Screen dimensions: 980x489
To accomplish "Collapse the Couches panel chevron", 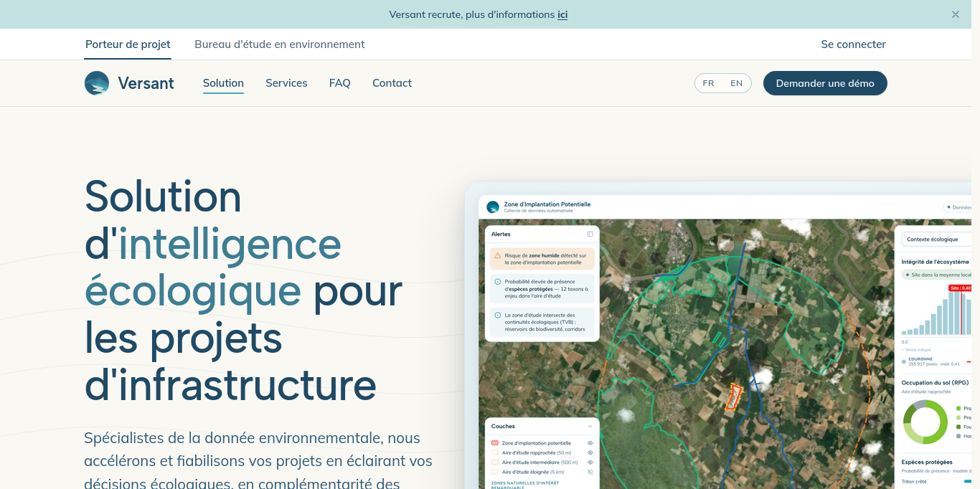I will pyautogui.click(x=590, y=427).
